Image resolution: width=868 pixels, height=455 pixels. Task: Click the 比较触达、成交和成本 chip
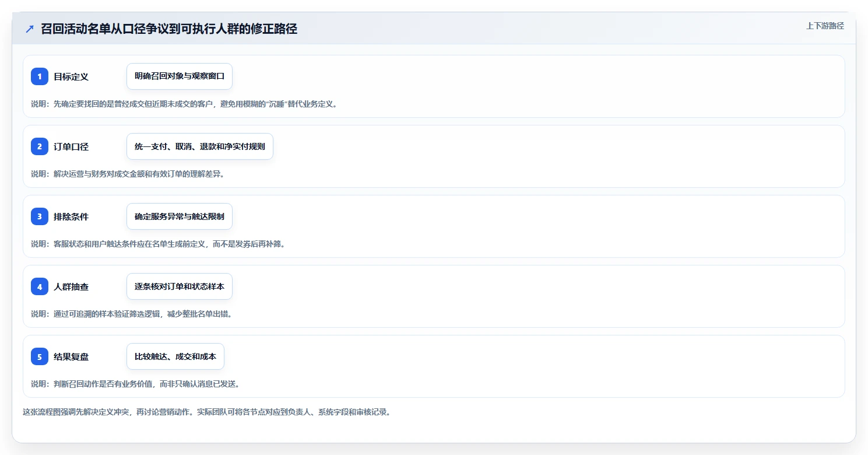[175, 356]
